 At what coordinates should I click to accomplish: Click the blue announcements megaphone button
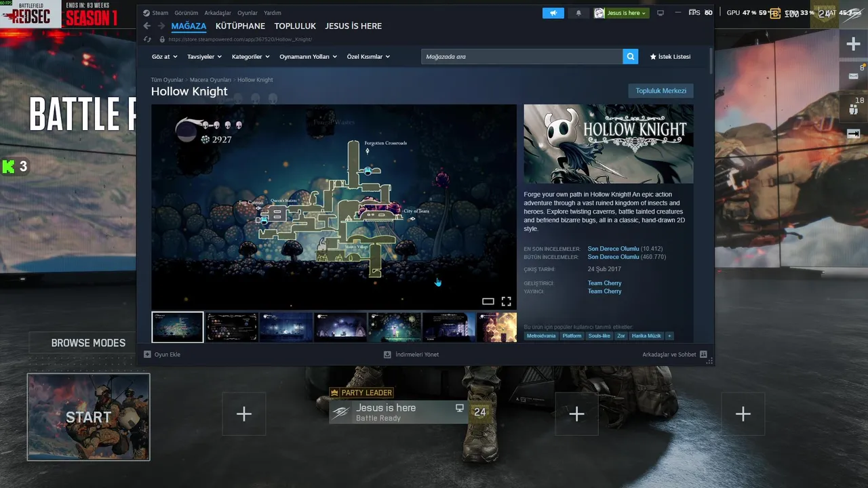[553, 13]
